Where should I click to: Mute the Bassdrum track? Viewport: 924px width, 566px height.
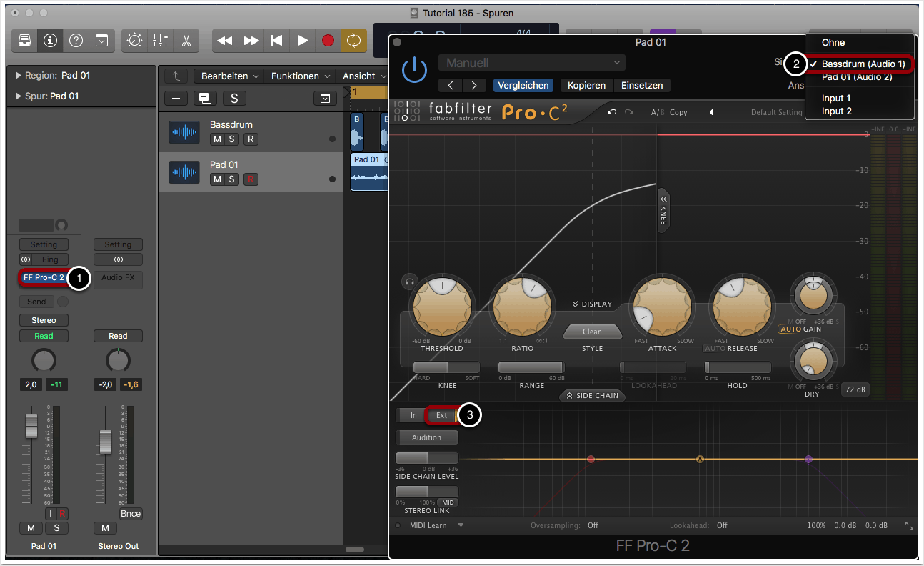pyautogui.click(x=217, y=139)
